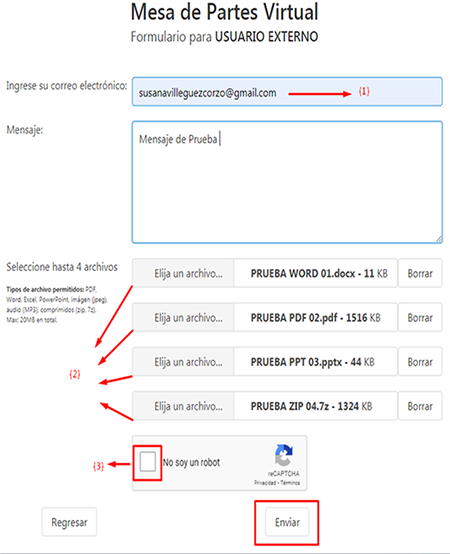This screenshot has width=450, height=554.
Task: Remove PRUEBA PPT 03.pptx with Borrar
Action: (420, 361)
